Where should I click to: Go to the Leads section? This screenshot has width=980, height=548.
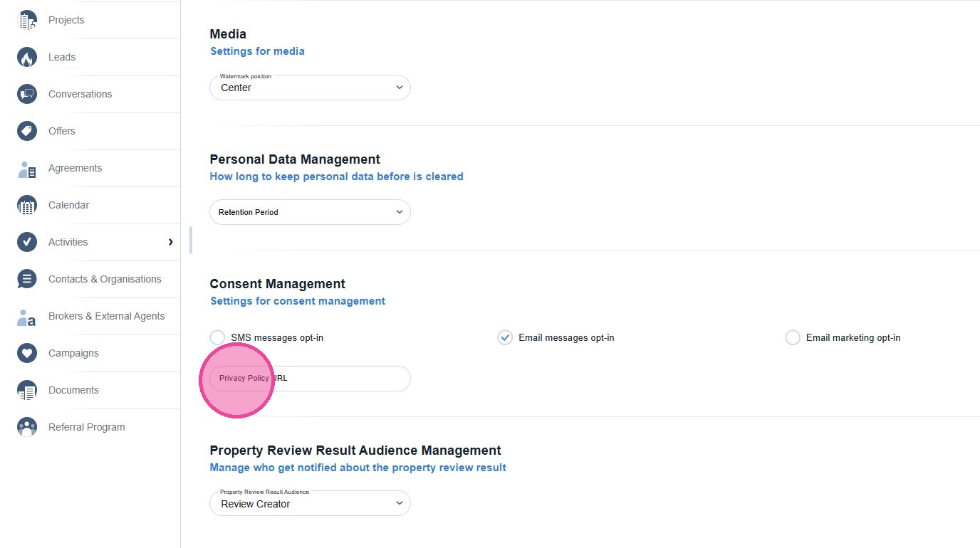[62, 57]
